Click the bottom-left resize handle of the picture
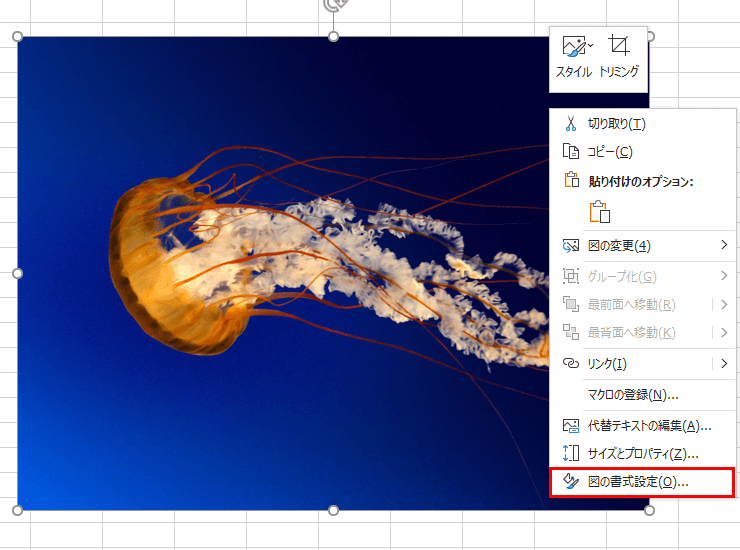The image size is (740, 550). 17,510
